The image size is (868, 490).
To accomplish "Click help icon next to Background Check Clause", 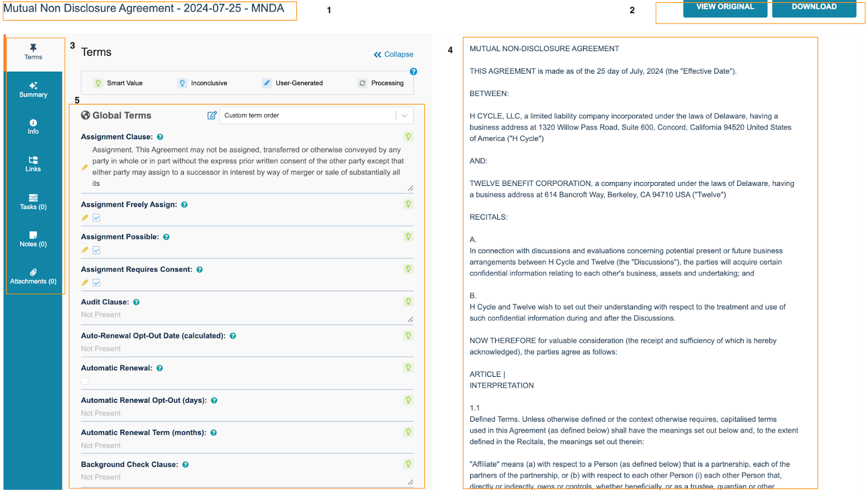I will (x=186, y=465).
